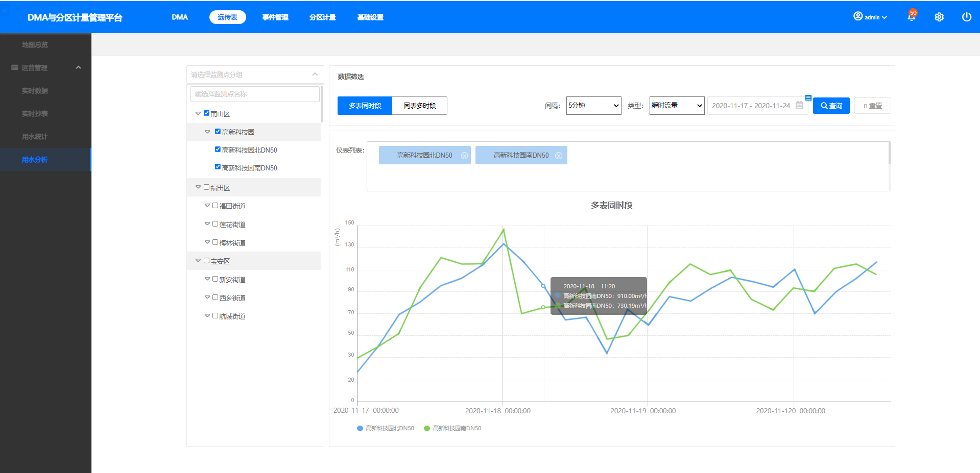Toggle blue legend 高新科技园北DN50
The width and height of the screenshot is (980, 473).
(386, 428)
